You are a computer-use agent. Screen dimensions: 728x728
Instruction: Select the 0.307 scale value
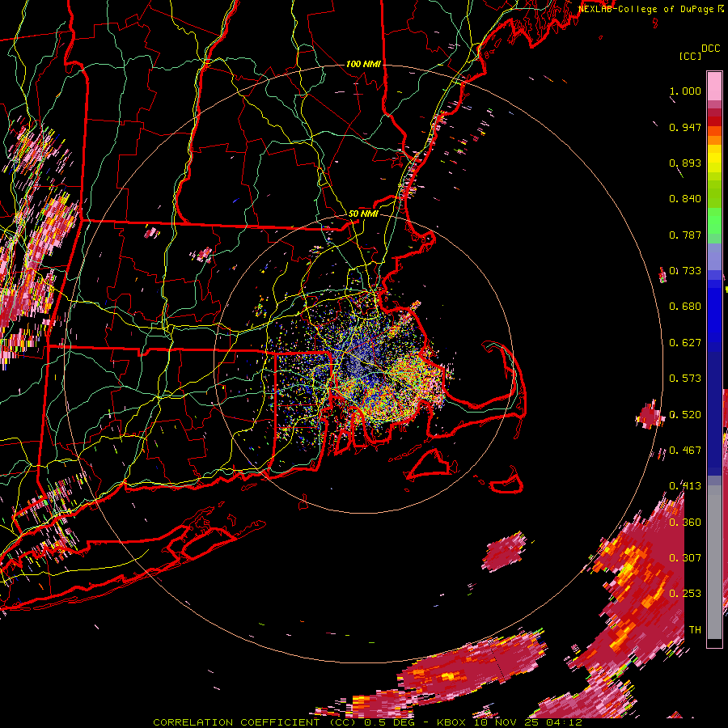coord(685,558)
